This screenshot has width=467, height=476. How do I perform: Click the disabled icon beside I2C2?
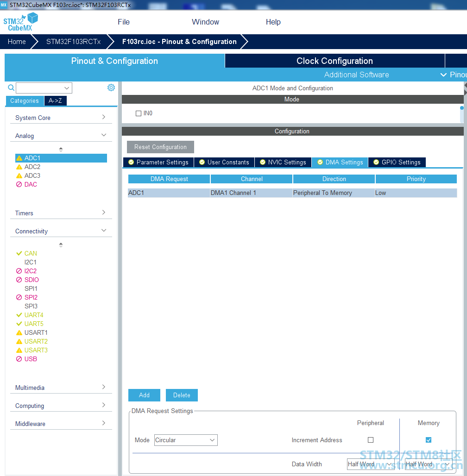tap(19, 271)
